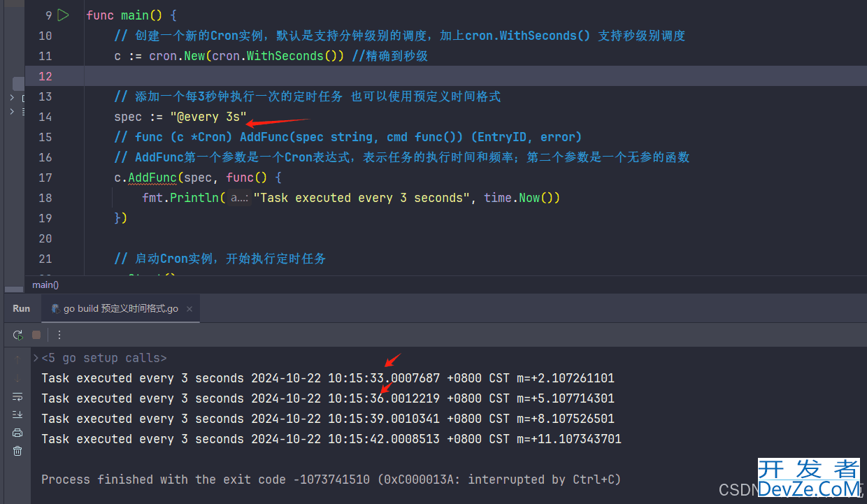This screenshot has width=867, height=504.
Task: Click the Process finished exit code message
Action: point(331,480)
